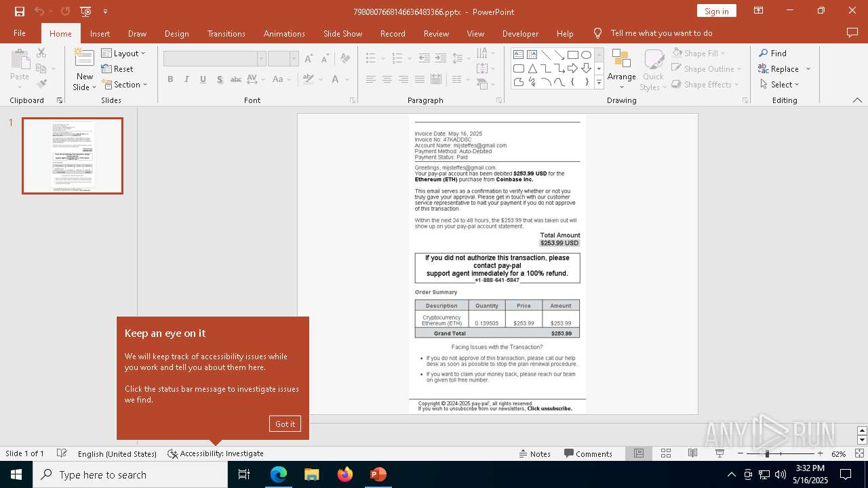Click the Cut scissors icon
868x488 pixels.
41,53
